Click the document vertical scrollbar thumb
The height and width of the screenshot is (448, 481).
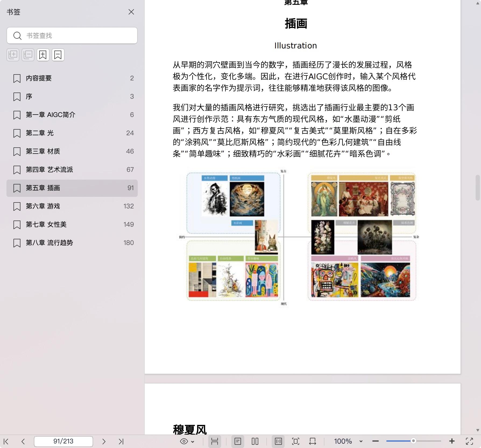pos(478,188)
